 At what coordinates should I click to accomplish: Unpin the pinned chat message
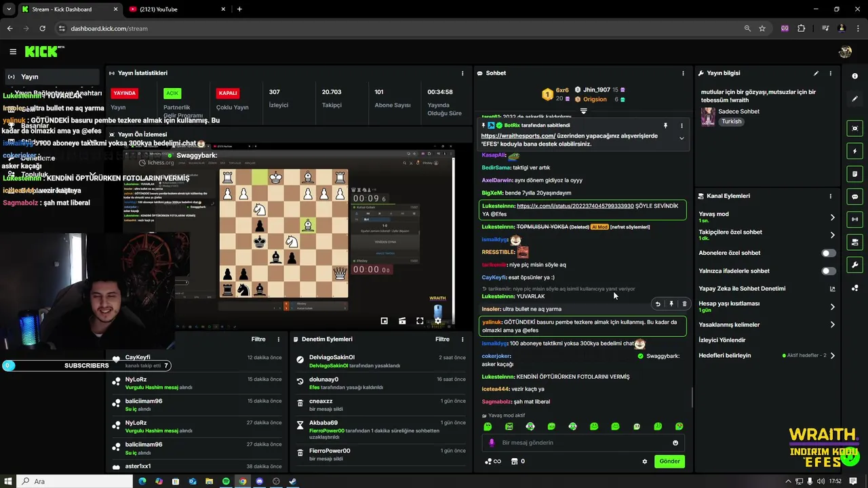coord(665,125)
